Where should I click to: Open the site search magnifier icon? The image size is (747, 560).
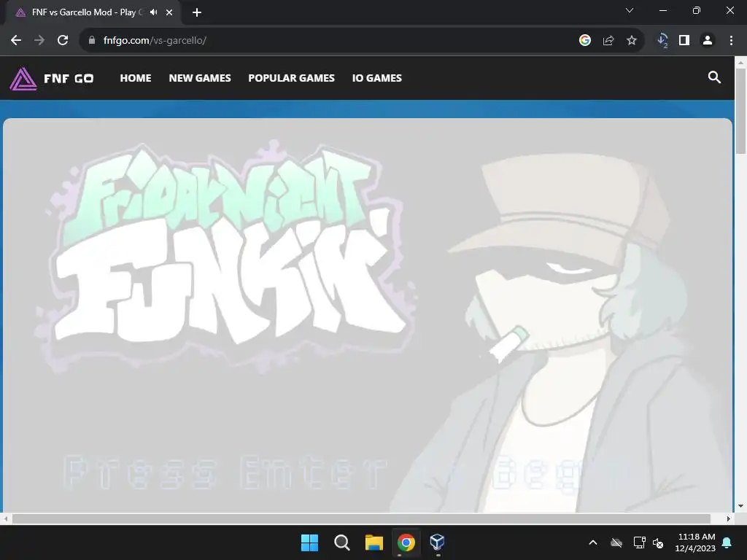coord(713,77)
